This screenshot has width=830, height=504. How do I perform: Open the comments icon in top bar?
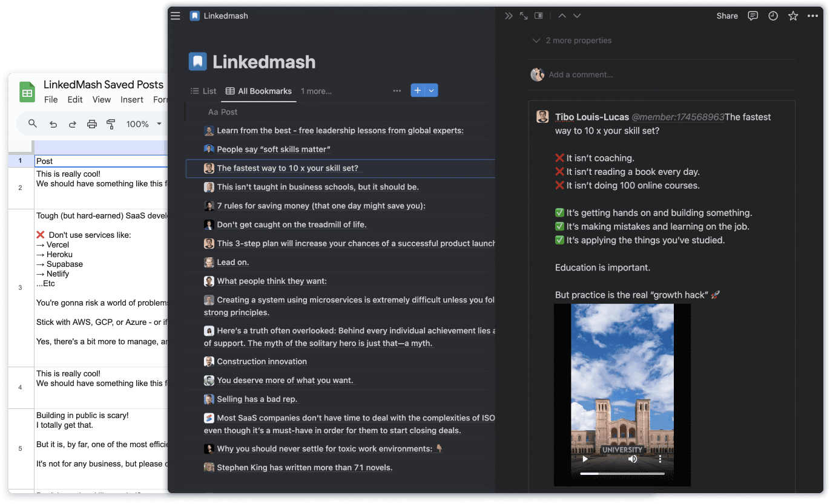753,16
